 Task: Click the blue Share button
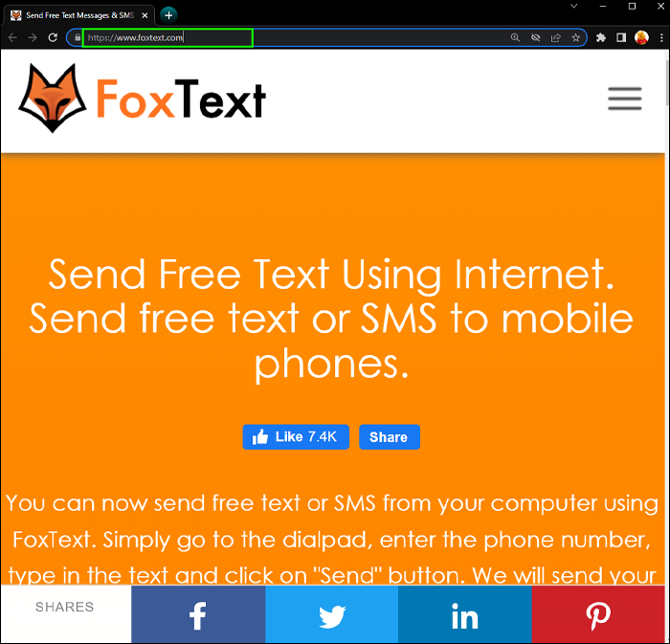point(390,437)
